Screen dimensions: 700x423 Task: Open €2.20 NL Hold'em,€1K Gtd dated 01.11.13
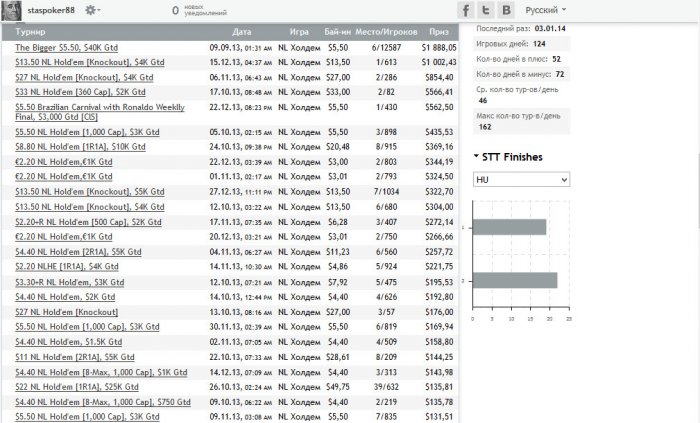pyautogui.click(x=64, y=176)
